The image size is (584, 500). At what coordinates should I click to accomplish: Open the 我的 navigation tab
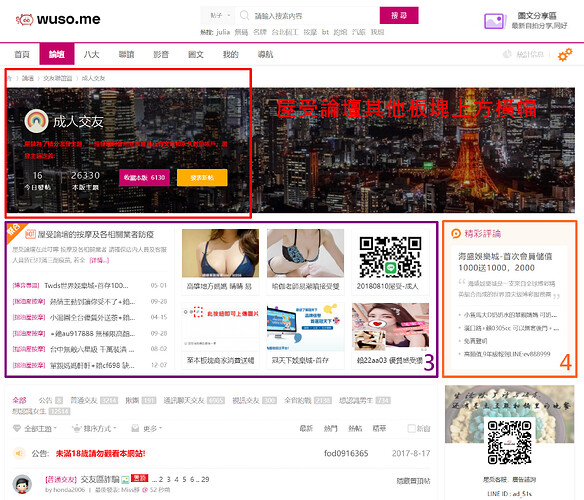(230, 54)
